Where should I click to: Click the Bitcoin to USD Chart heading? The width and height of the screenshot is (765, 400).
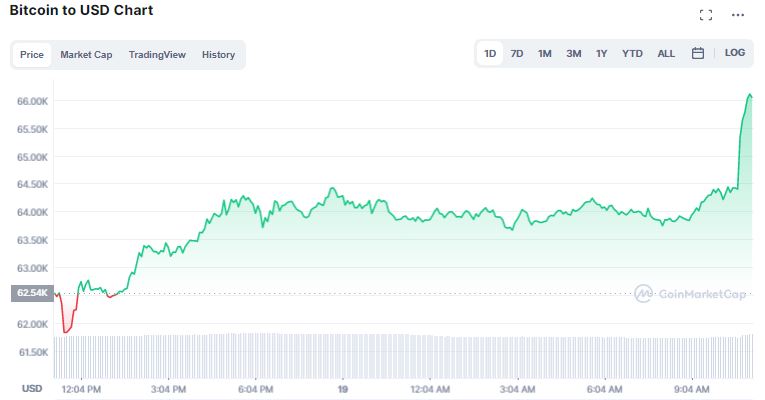(x=81, y=10)
